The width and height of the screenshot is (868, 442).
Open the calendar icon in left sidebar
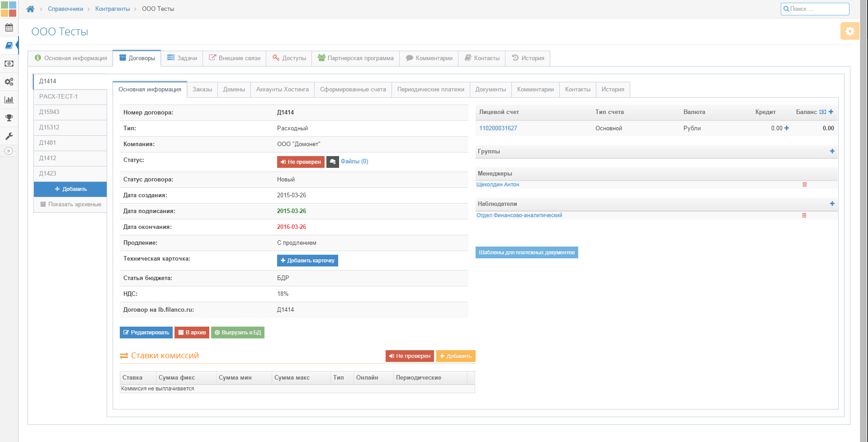[x=9, y=28]
